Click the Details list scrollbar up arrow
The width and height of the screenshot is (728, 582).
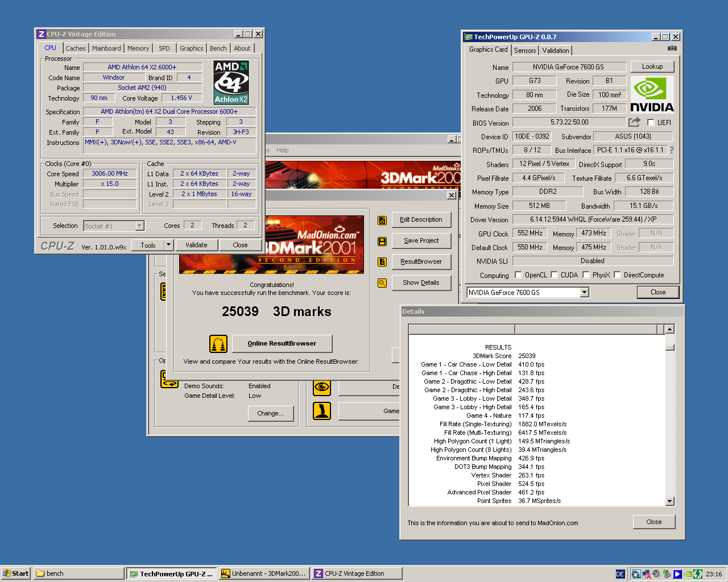(669, 329)
